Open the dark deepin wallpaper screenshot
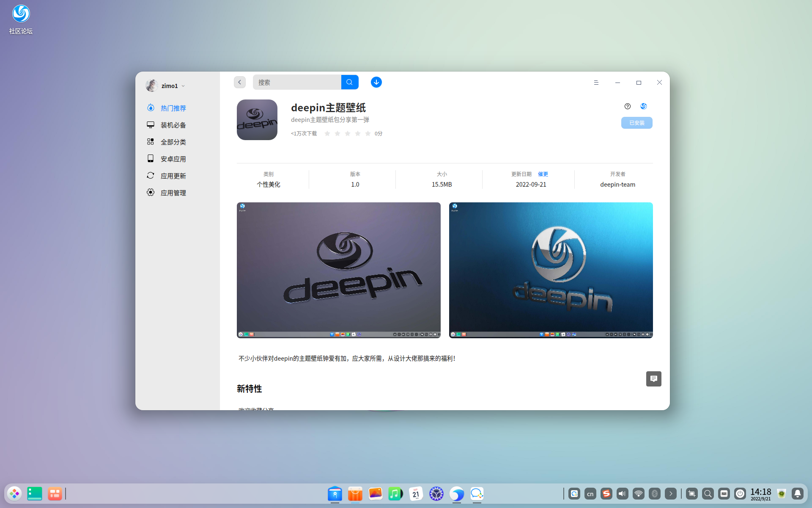 pyautogui.click(x=339, y=270)
